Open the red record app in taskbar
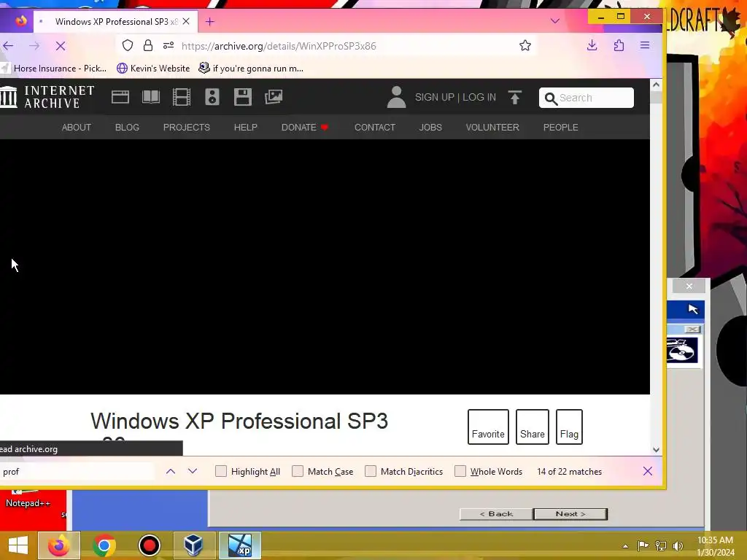The width and height of the screenshot is (747, 560). click(x=149, y=545)
